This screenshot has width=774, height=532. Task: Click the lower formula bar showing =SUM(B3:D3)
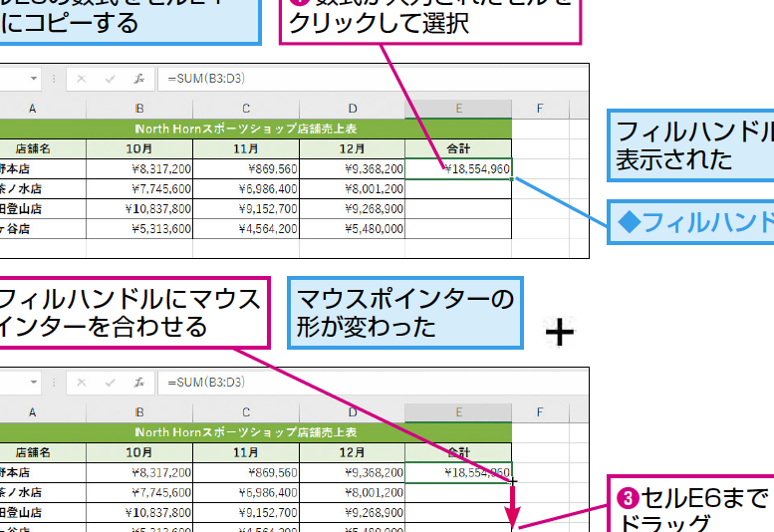374,383
